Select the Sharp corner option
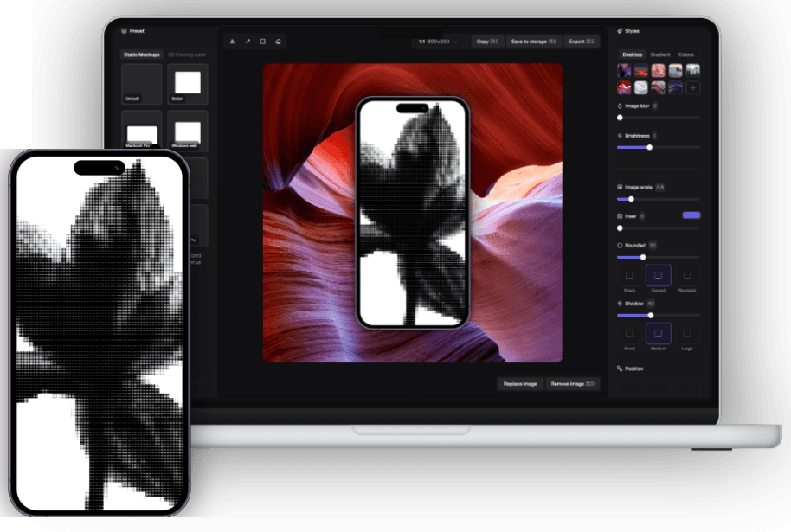This screenshot has width=791, height=532. [x=629, y=275]
